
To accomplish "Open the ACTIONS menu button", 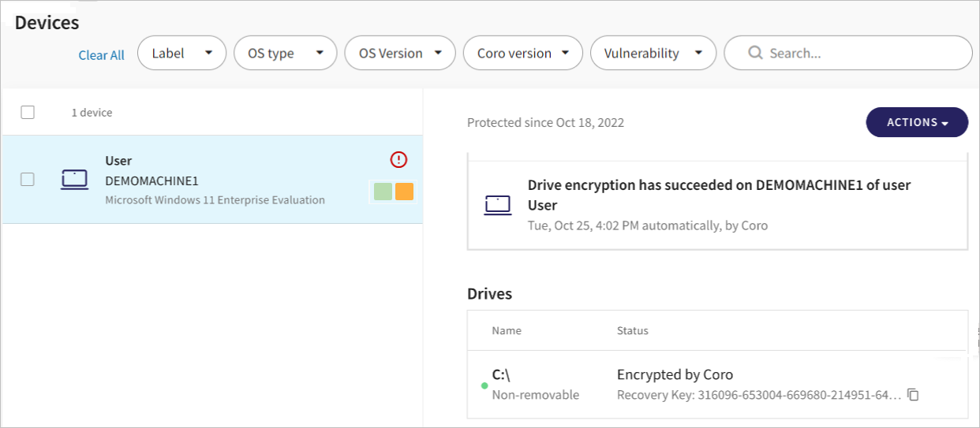I will (917, 122).
